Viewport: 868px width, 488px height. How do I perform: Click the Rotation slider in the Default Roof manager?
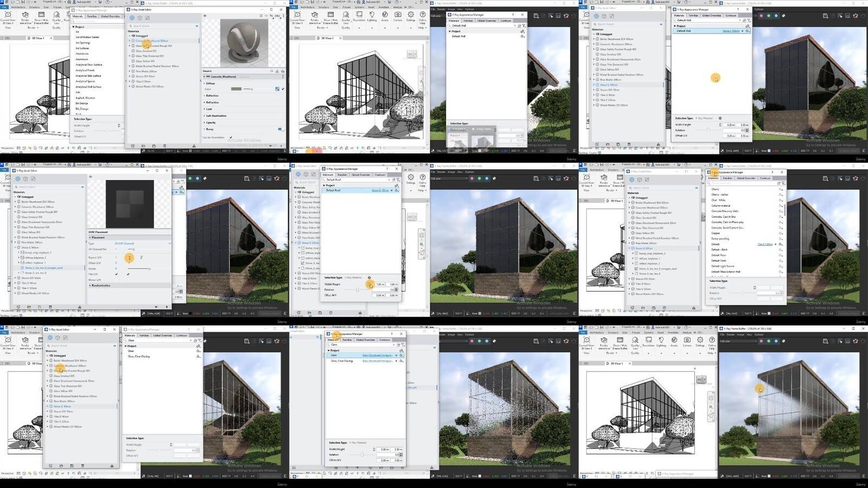tap(357, 289)
